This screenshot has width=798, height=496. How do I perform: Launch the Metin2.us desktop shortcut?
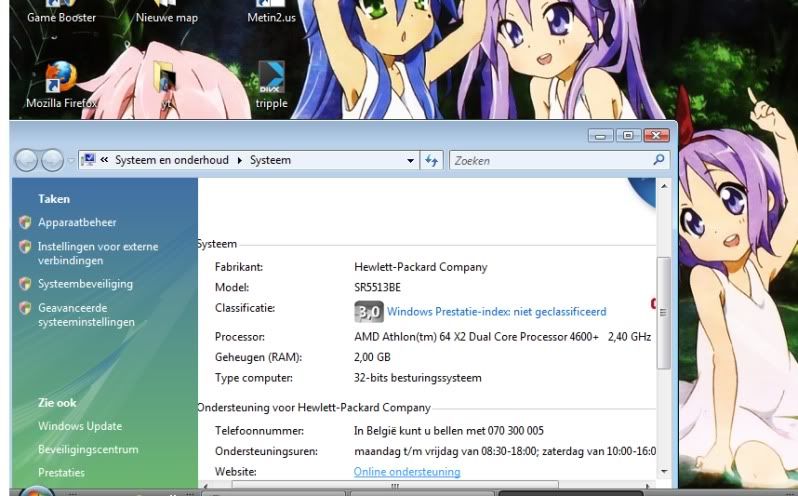coord(271,12)
